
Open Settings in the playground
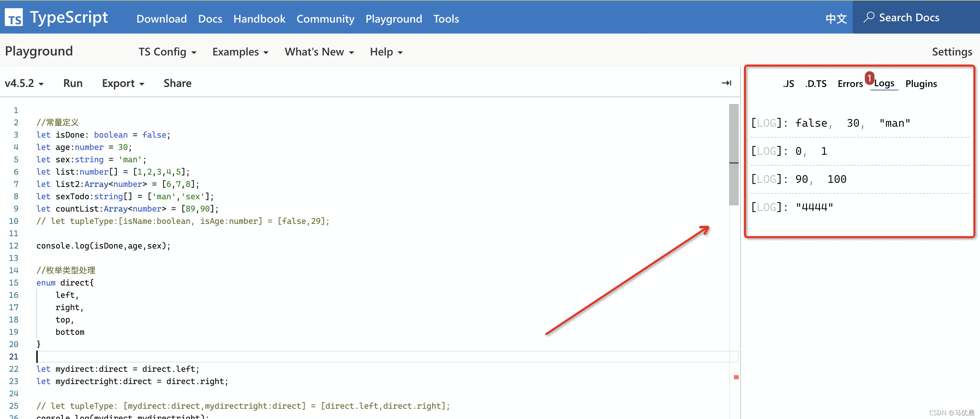pos(952,52)
